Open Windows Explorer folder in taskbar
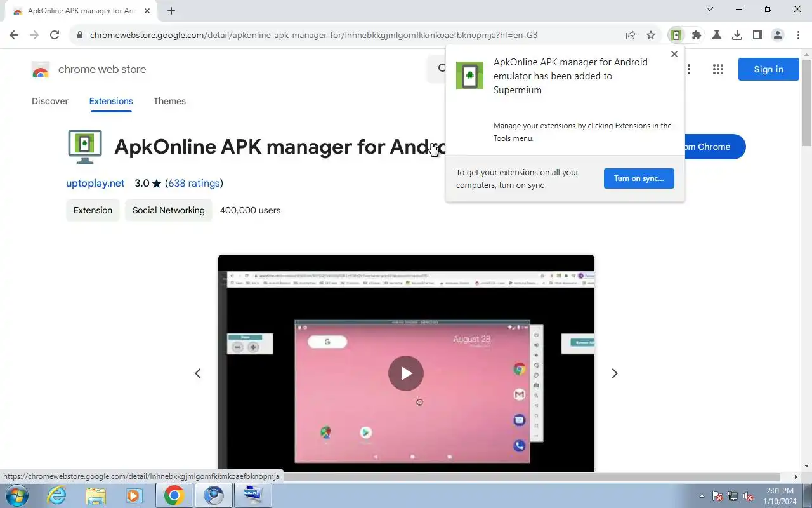The width and height of the screenshot is (812, 508). (x=96, y=495)
